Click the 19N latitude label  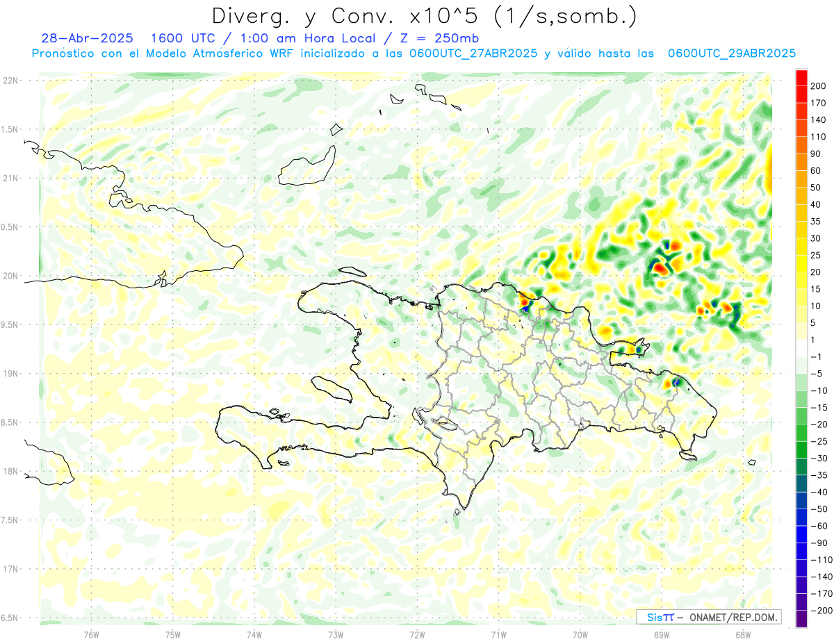[x=10, y=374]
